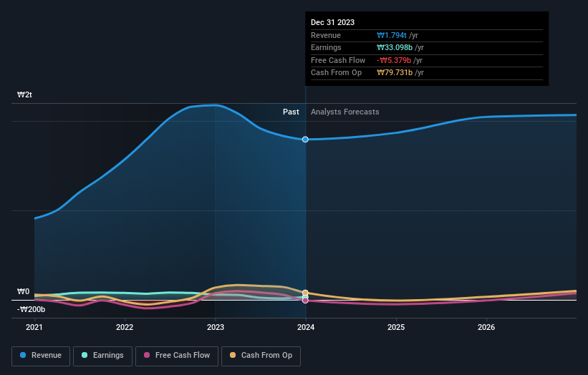Click the Past label
The height and width of the screenshot is (375, 588).
coord(291,112)
